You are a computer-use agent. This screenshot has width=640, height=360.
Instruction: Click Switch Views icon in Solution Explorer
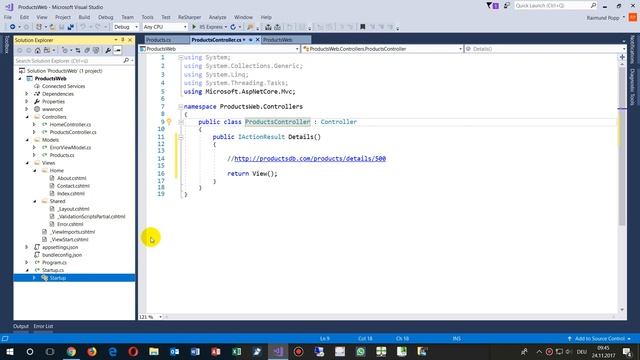tap(47, 50)
